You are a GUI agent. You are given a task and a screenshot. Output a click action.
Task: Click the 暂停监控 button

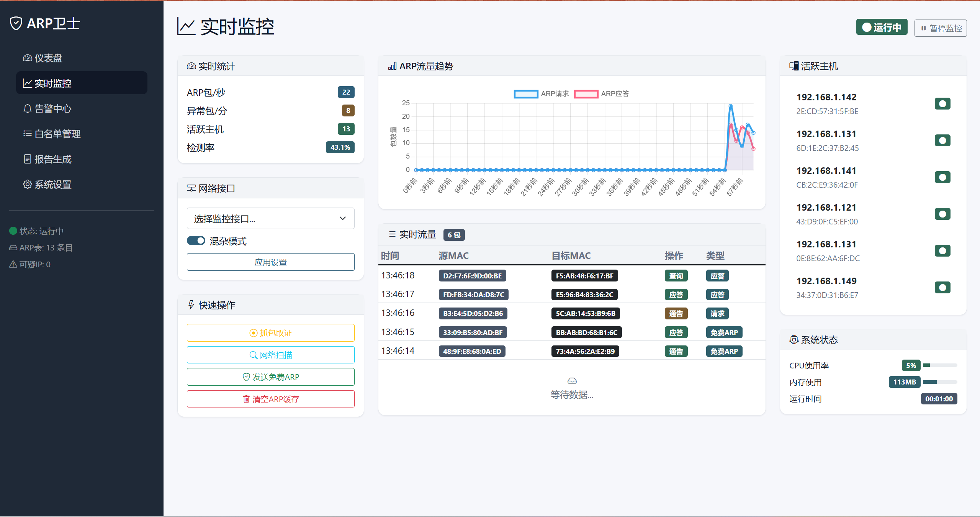point(941,28)
